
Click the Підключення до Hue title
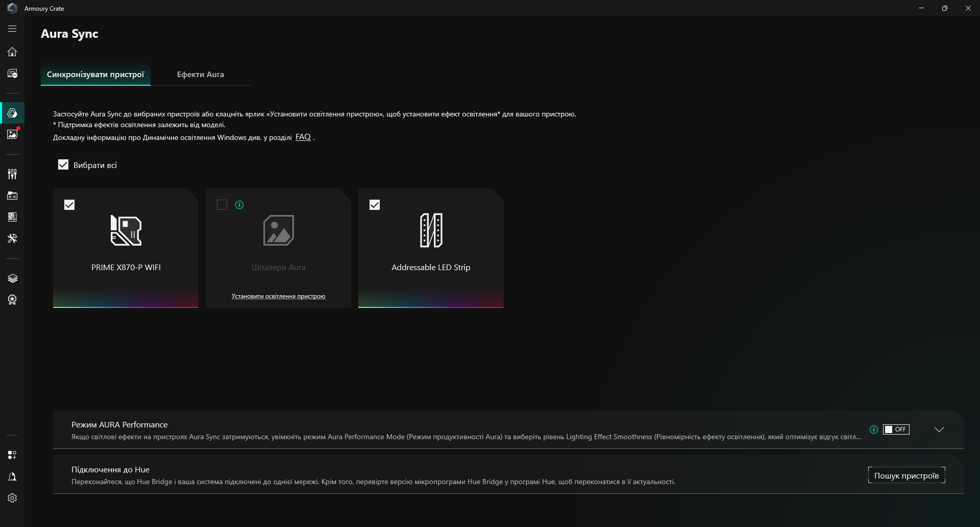(110, 470)
